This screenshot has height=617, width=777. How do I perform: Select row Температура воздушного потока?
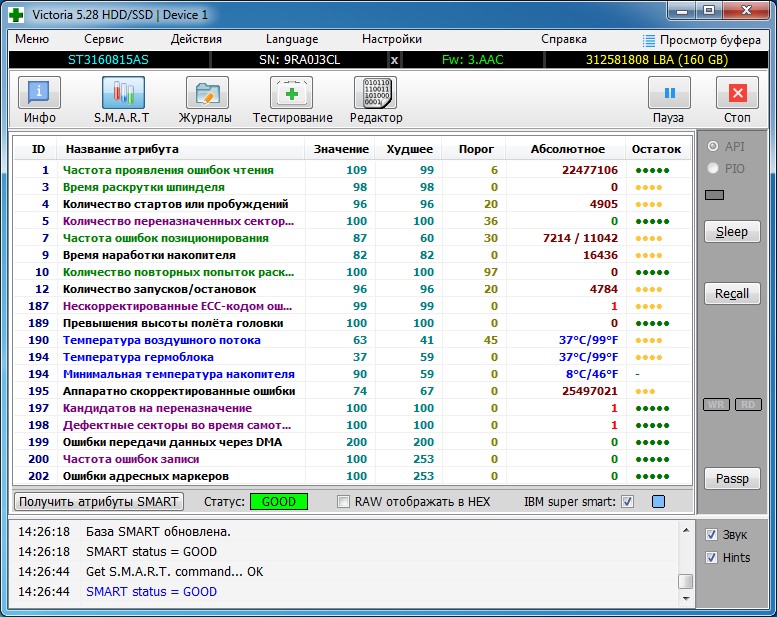[352, 340]
